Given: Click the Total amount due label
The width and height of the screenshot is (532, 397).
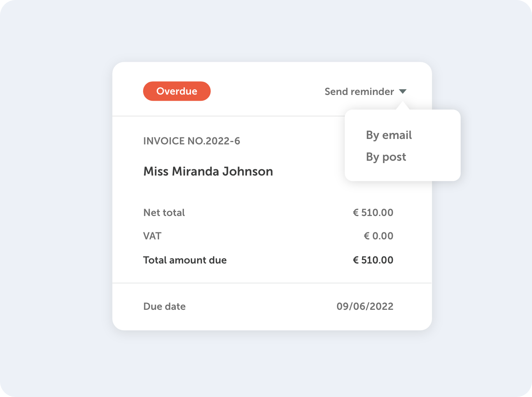Looking at the screenshot, I should (x=185, y=260).
